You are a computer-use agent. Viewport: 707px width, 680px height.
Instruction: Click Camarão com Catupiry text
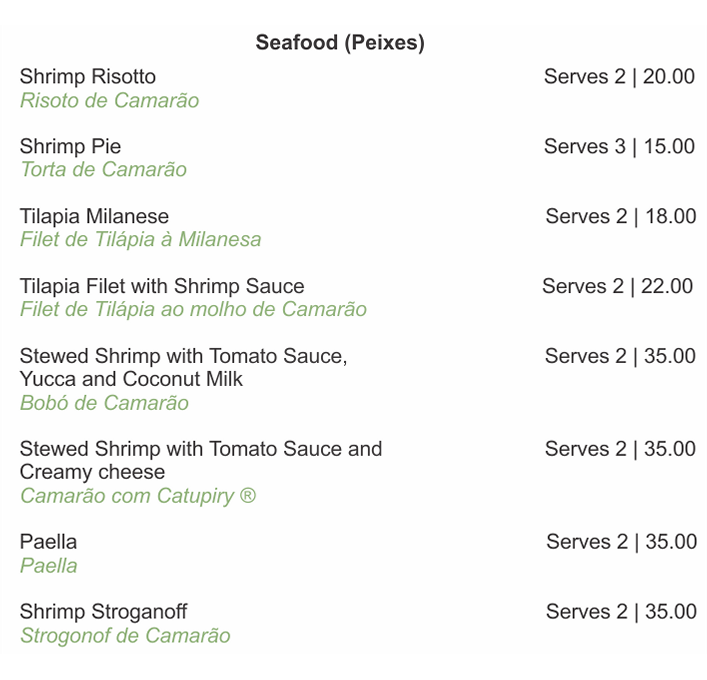(138, 496)
